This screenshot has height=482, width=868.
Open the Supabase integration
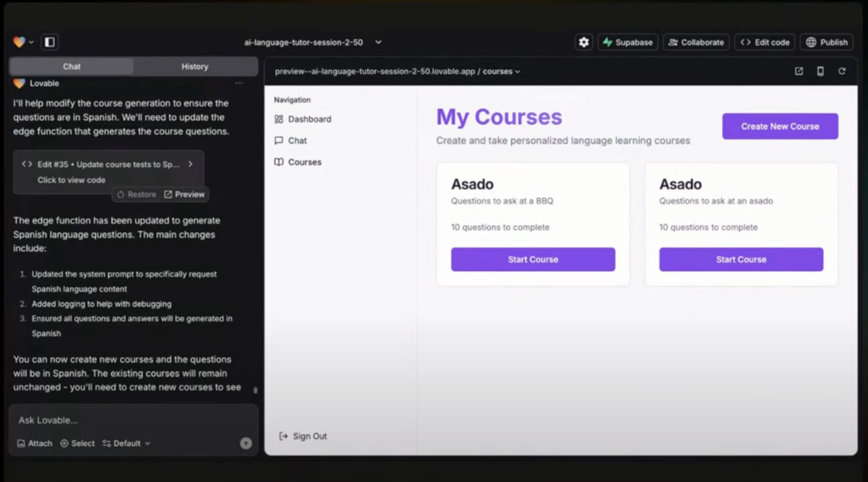[627, 42]
